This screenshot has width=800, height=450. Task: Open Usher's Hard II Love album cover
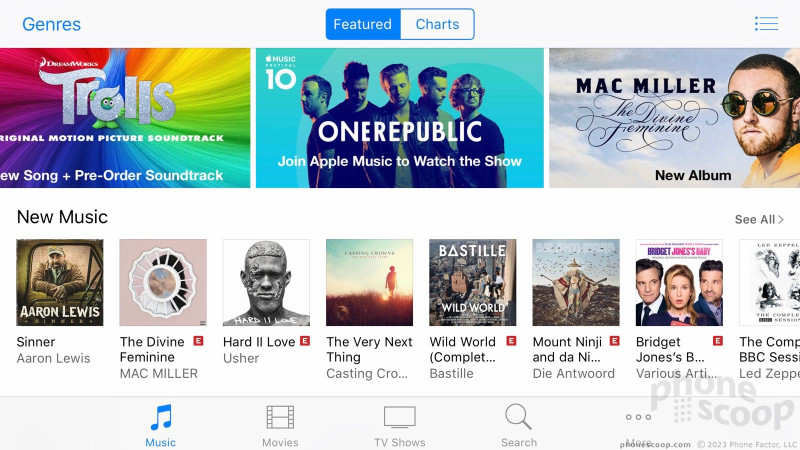point(266,283)
